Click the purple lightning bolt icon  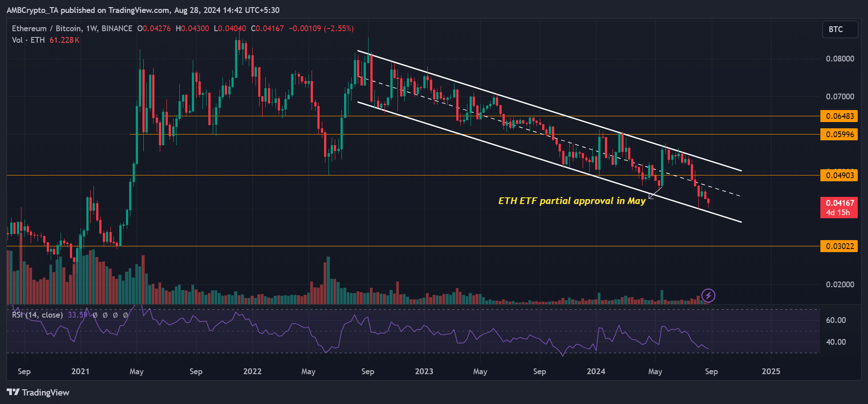708,295
